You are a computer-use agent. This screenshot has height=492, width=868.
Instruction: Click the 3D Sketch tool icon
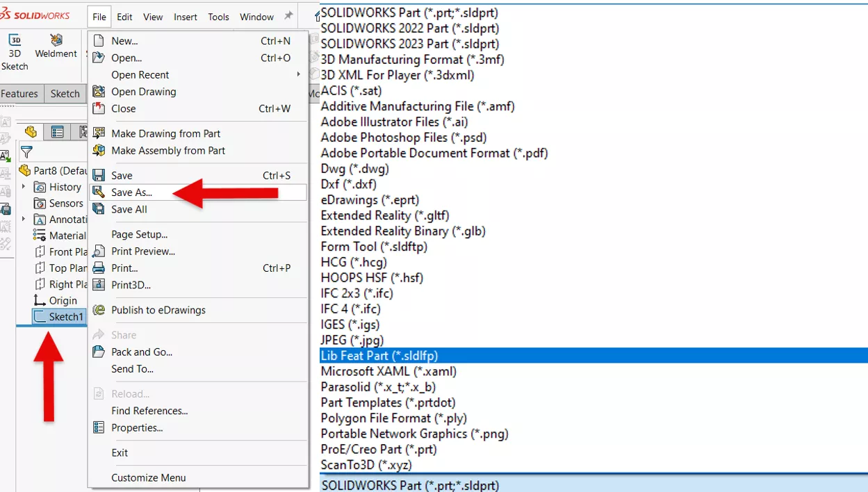click(x=15, y=40)
